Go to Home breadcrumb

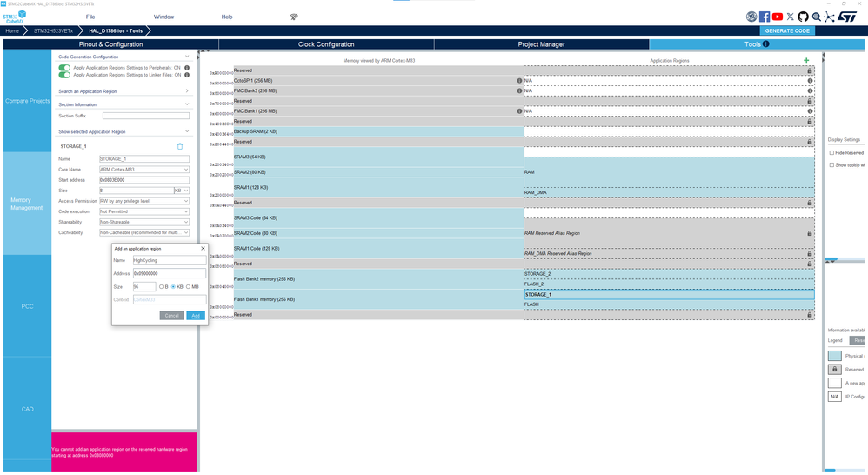click(12, 31)
